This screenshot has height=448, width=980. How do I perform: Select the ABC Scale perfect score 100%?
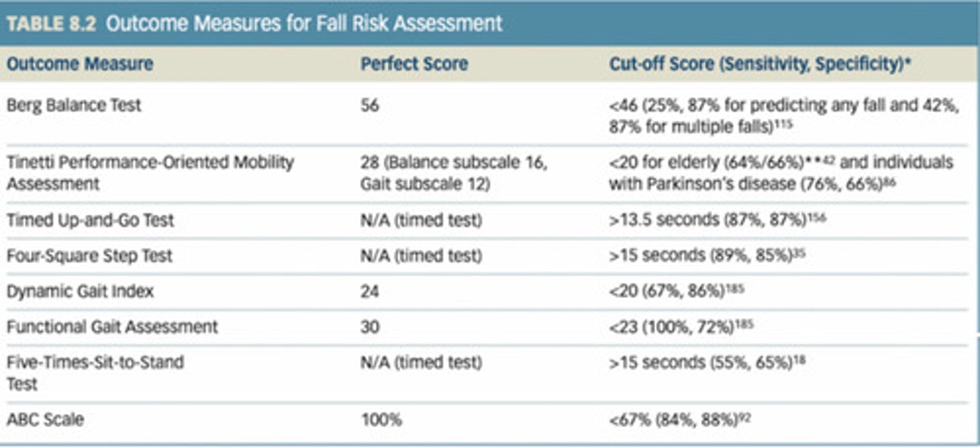point(381,419)
